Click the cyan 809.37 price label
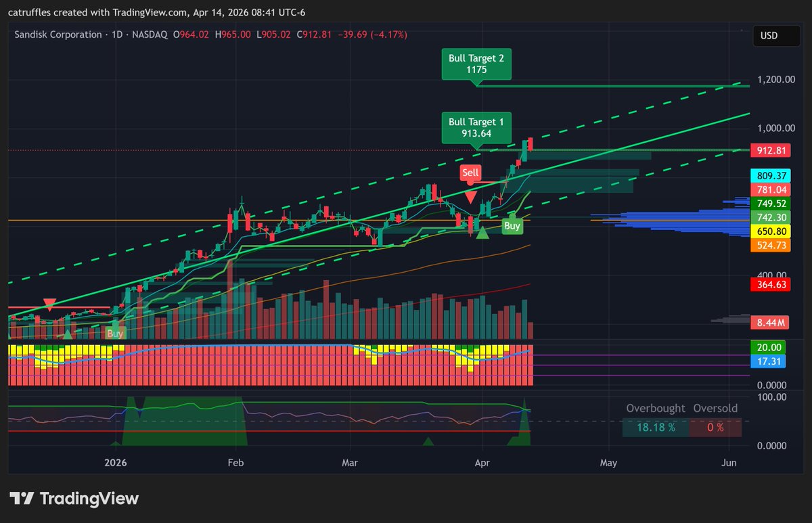This screenshot has height=523, width=812. [x=771, y=175]
